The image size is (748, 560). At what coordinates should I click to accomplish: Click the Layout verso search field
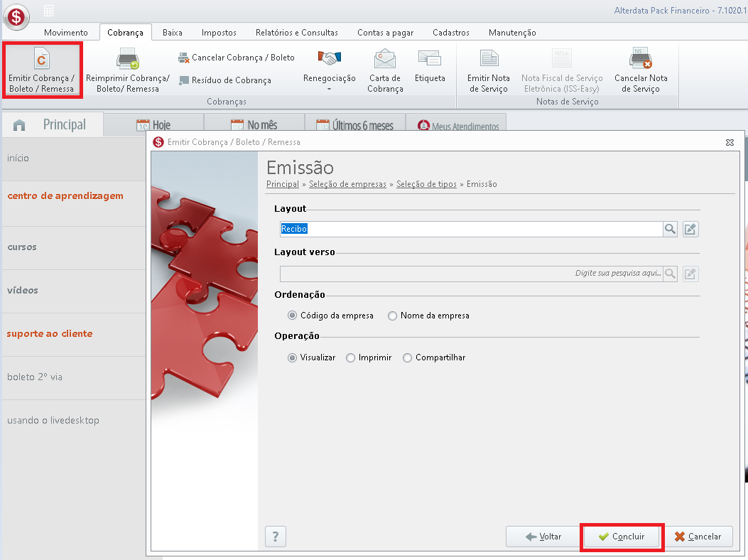(x=471, y=274)
